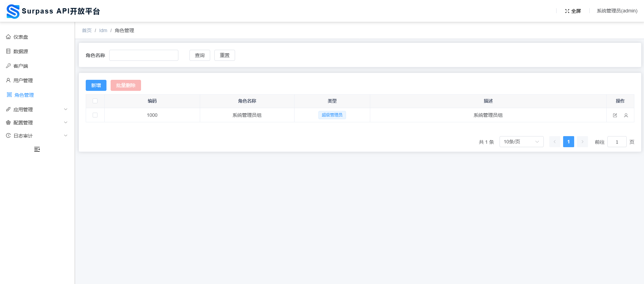Image resolution: width=644 pixels, height=284 pixels.
Task: Expand the 日志审计 submenu chevron
Action: pos(66,135)
